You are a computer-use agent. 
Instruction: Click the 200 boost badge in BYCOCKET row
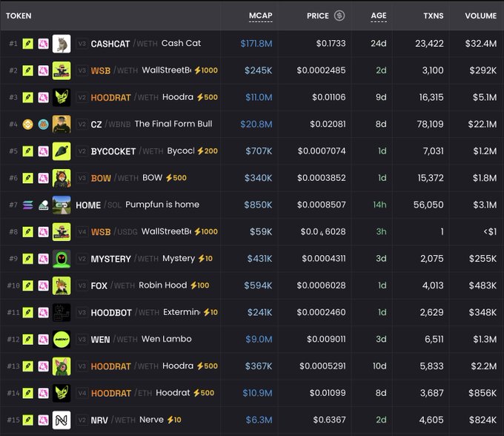click(x=208, y=151)
